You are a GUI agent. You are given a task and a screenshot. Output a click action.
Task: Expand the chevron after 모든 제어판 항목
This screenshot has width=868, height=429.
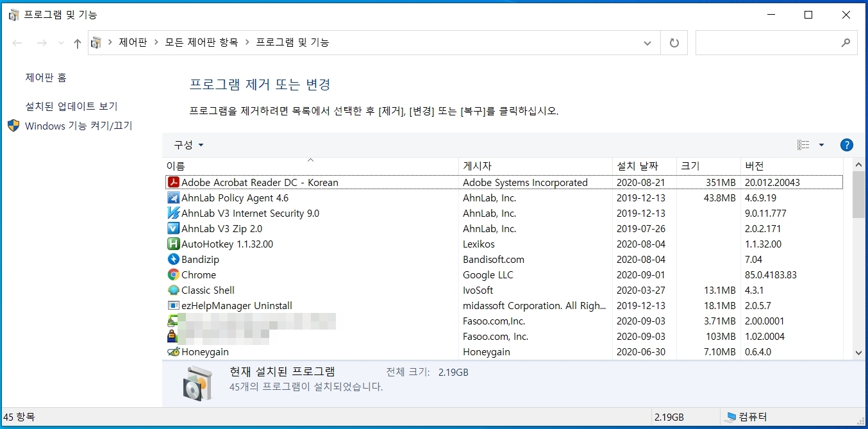[247, 43]
